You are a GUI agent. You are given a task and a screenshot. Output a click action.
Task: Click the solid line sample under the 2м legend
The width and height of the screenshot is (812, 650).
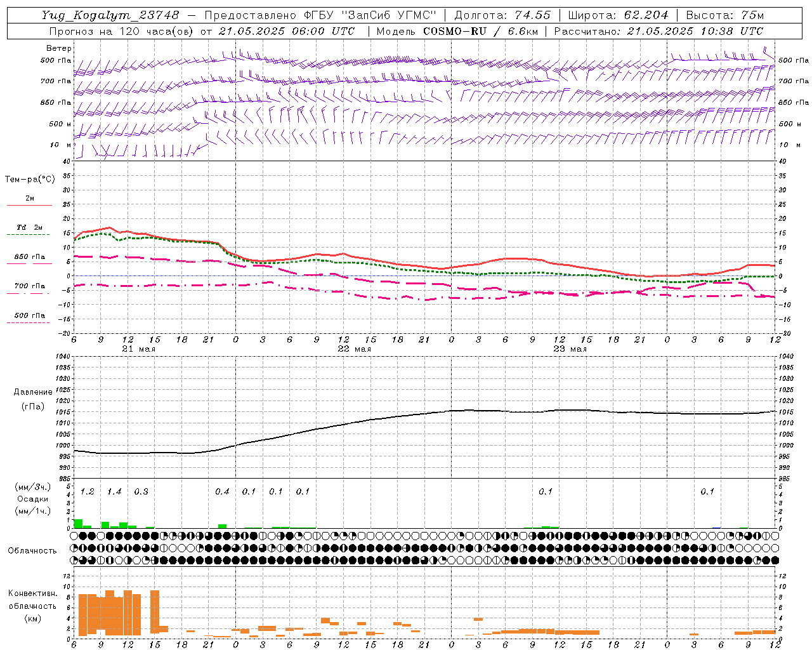(x=30, y=205)
